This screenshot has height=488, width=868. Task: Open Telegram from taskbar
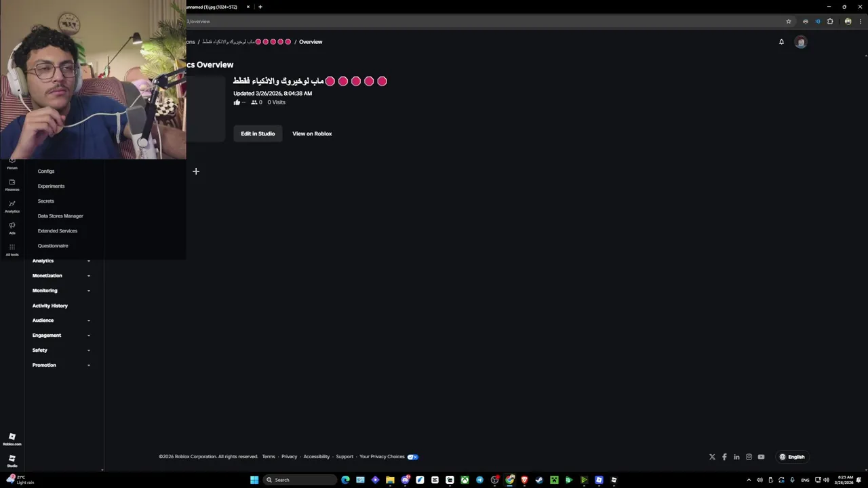click(x=479, y=480)
